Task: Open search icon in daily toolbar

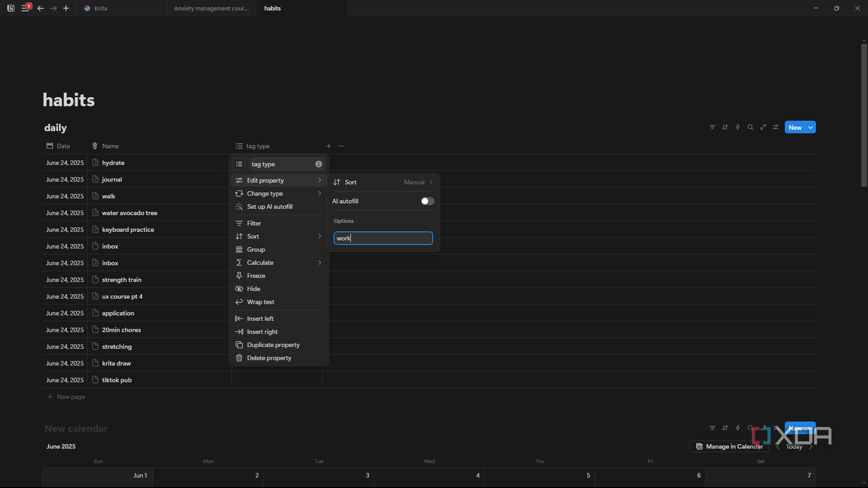Action: coord(751,127)
